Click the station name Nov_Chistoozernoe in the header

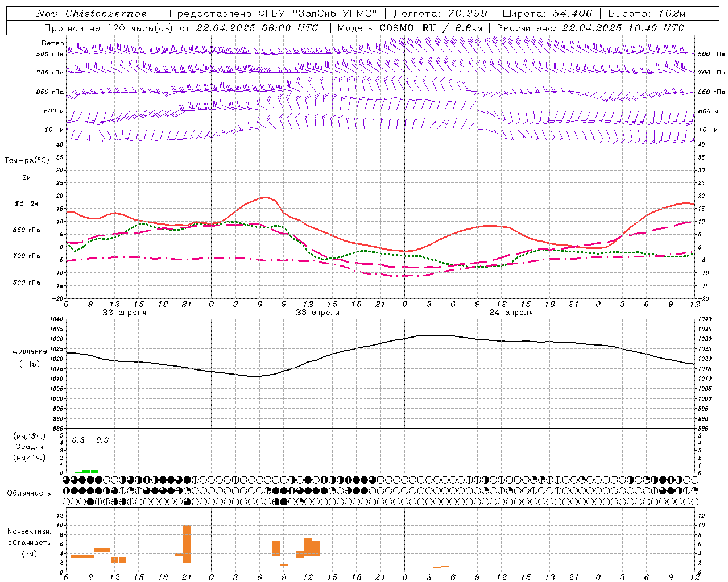(x=92, y=14)
